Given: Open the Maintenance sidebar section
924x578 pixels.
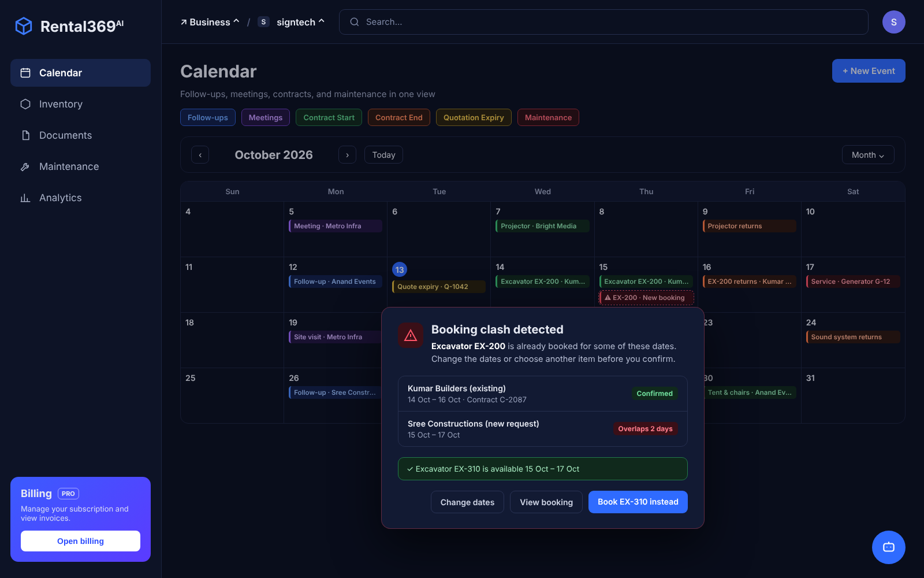Looking at the screenshot, I should click(80, 166).
